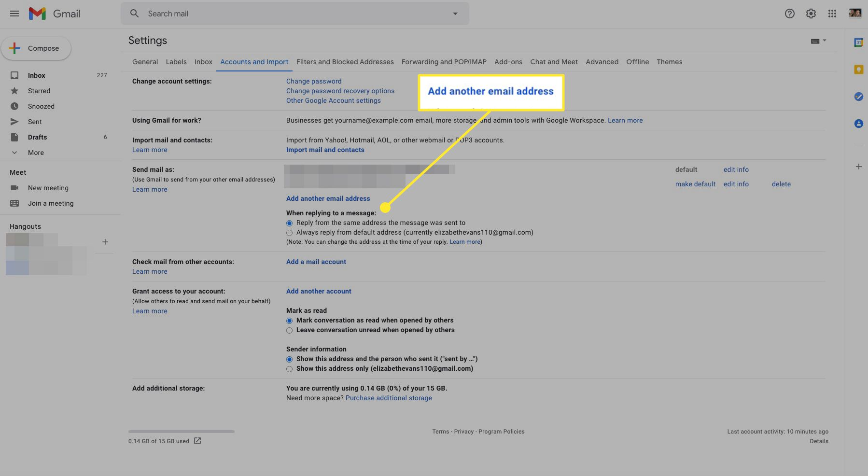This screenshot has height=476, width=868.
Task: Select Show this address only radio
Action: 289,369
